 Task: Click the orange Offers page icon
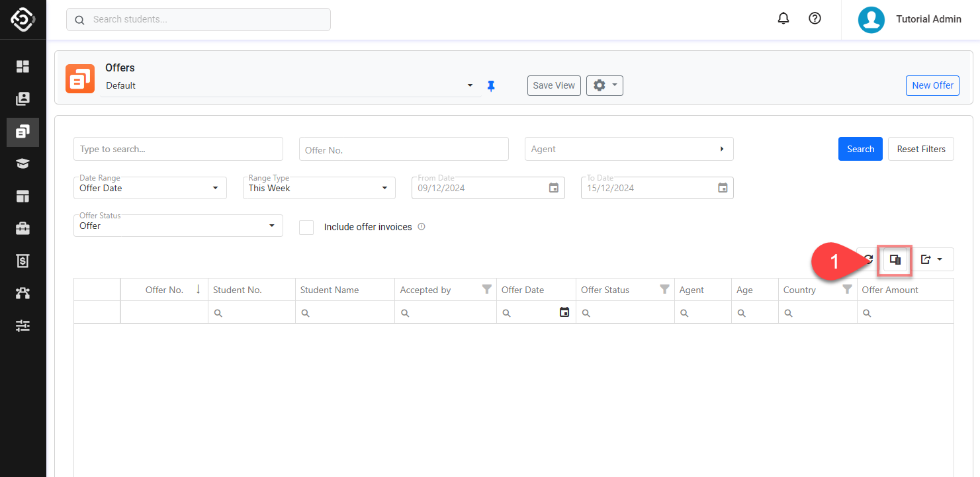tap(80, 79)
